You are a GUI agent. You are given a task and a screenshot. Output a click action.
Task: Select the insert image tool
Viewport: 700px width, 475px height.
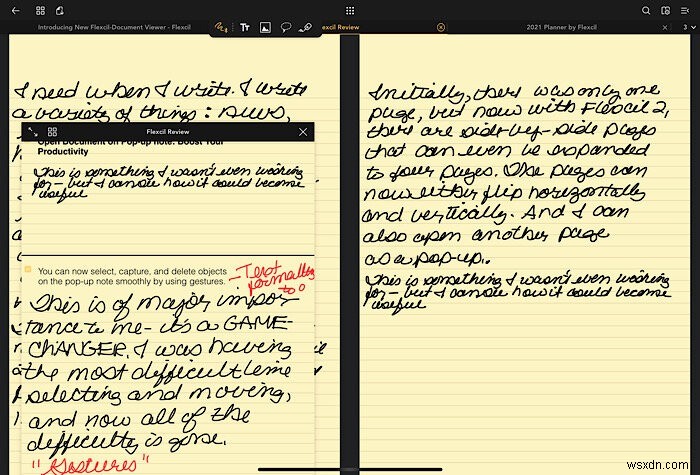click(x=265, y=27)
